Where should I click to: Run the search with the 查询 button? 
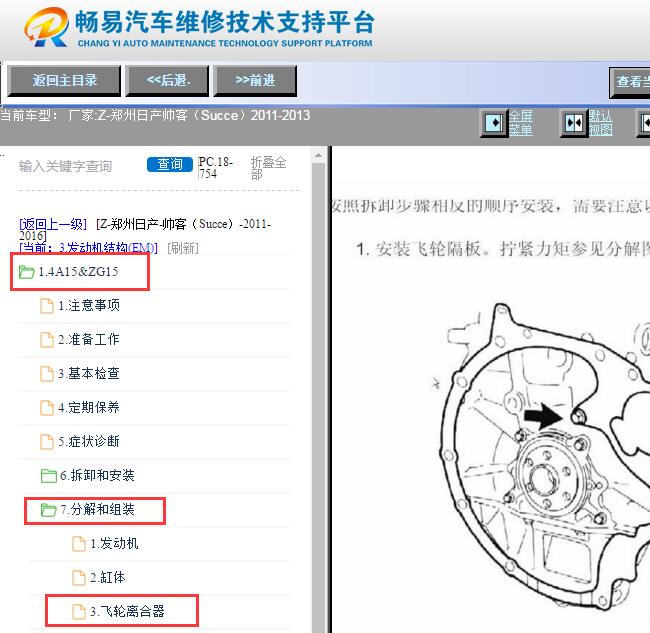(x=170, y=164)
